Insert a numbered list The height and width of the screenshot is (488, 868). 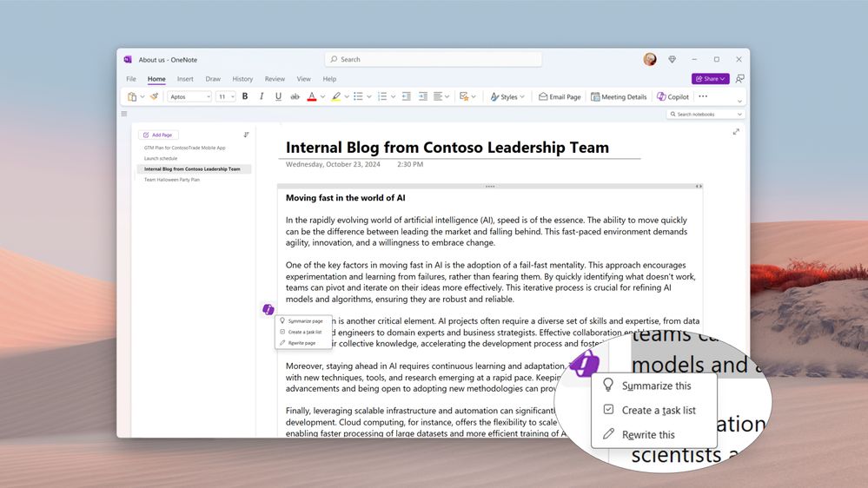tap(382, 96)
